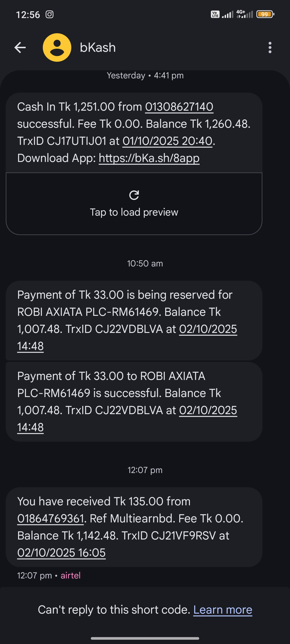This screenshot has width=290, height=644.
Task: Tap the battery indicator icon
Action: pyautogui.click(x=265, y=14)
